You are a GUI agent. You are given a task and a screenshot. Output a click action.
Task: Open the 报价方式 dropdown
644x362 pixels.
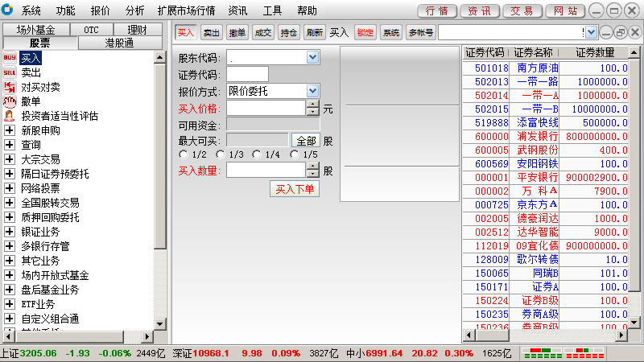312,91
